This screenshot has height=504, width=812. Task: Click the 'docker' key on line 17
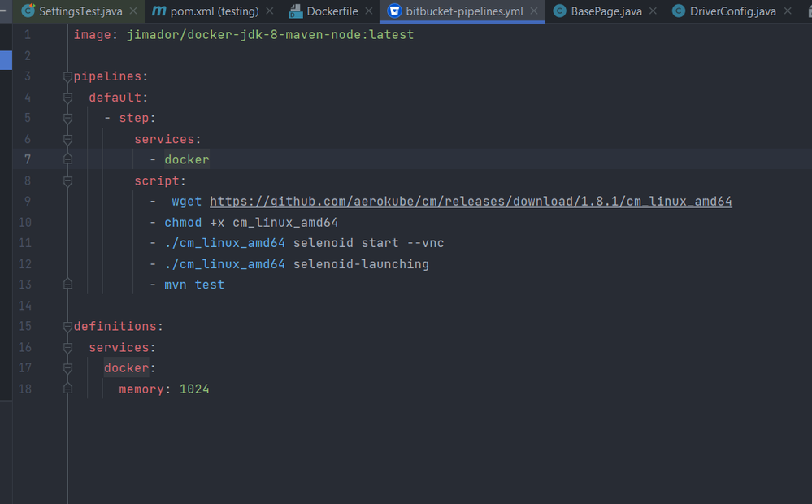[126, 367]
